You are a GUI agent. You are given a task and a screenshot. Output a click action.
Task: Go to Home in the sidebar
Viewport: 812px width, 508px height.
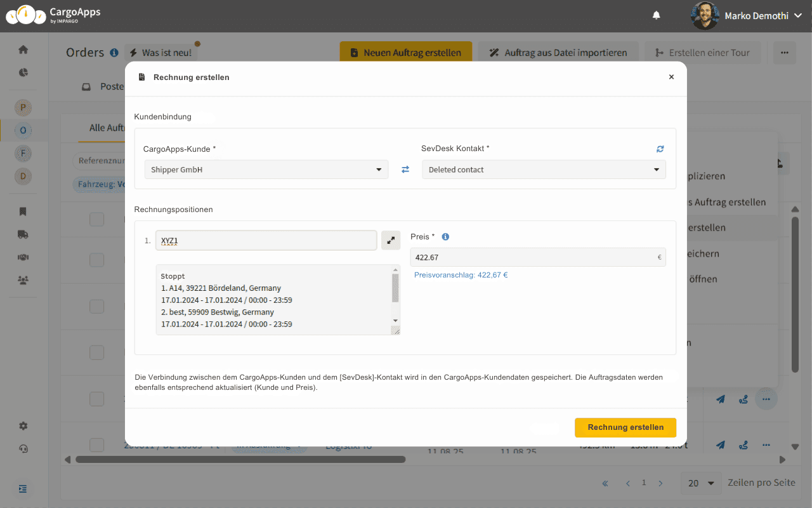[23, 50]
